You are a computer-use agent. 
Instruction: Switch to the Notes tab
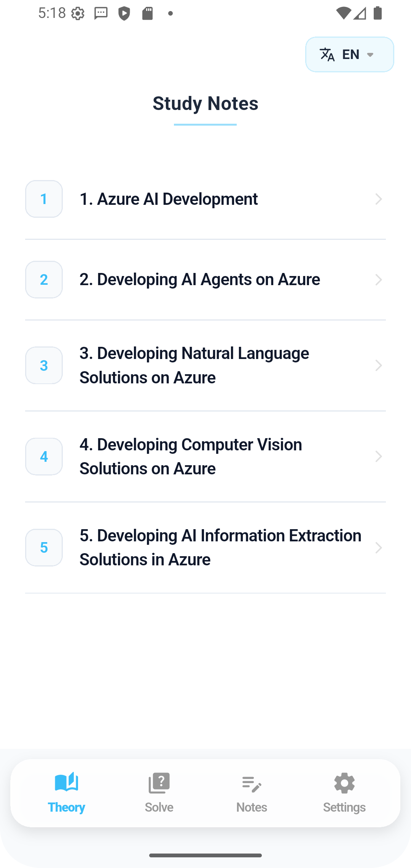[x=252, y=793]
